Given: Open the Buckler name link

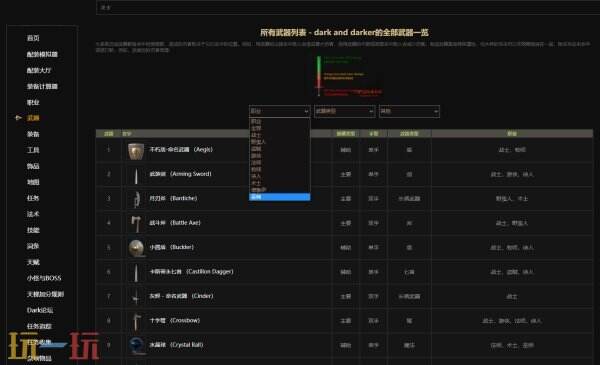Looking at the screenshot, I should click(171, 247).
